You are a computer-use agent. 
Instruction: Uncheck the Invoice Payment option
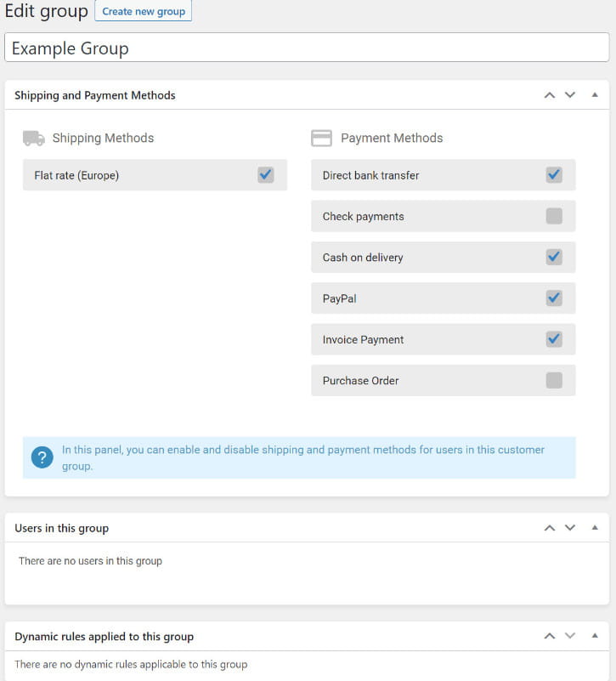[x=554, y=339]
